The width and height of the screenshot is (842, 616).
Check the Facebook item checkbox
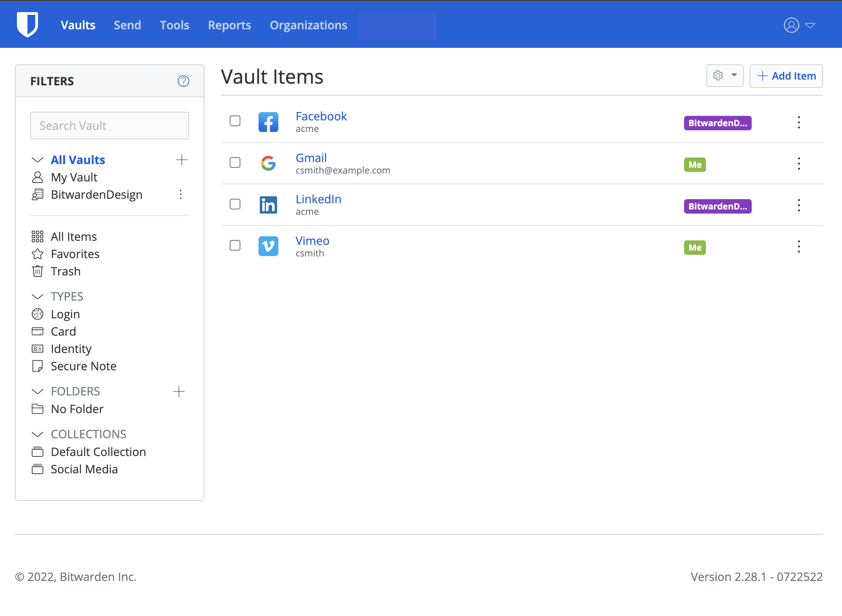coord(235,121)
